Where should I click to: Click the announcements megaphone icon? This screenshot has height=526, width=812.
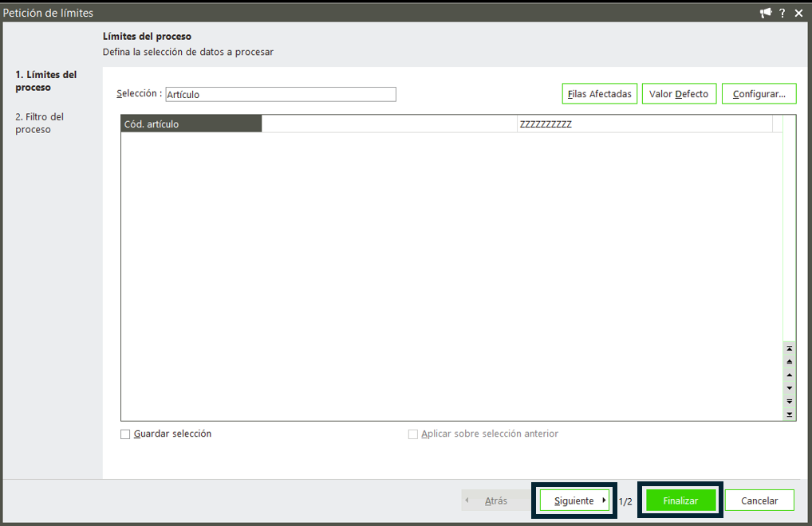766,13
